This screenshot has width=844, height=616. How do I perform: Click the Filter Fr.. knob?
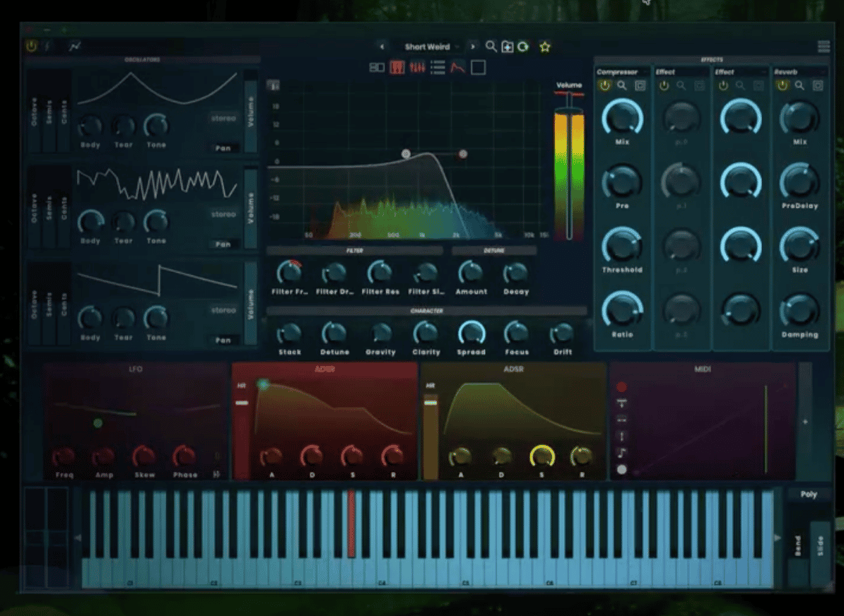pyautogui.click(x=289, y=273)
